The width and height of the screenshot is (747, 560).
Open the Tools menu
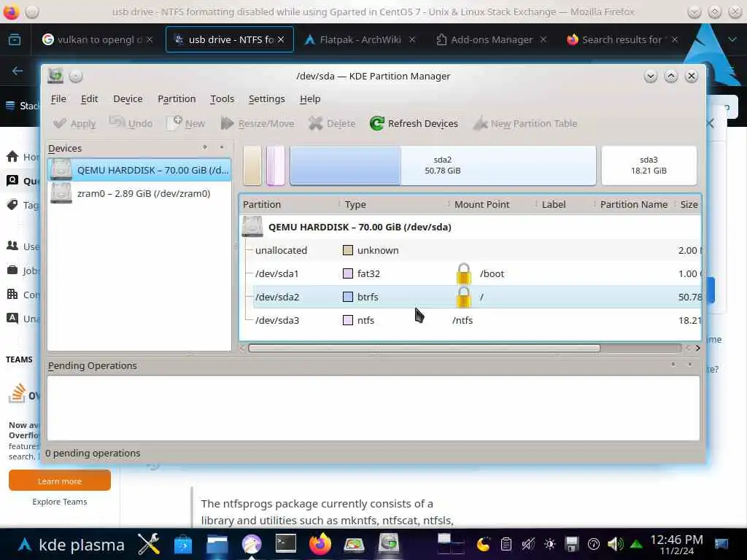222,98
